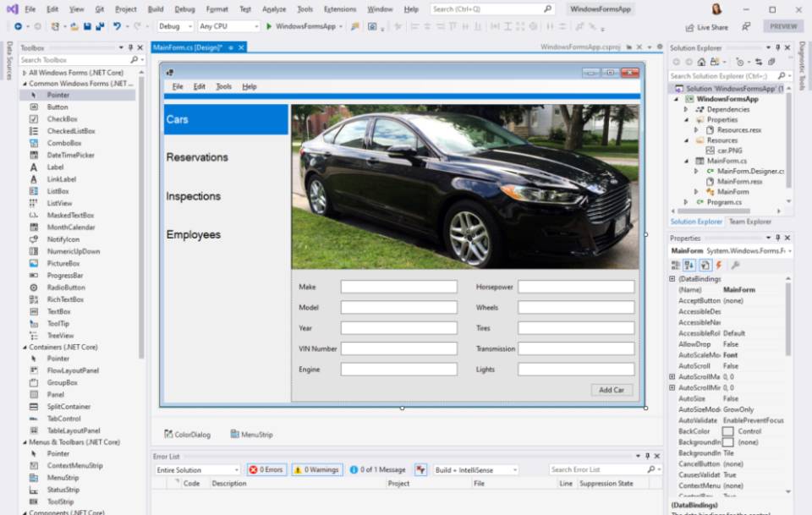Click the Collapse All icon in Solution Explorer
Screen dimensions: 812x515
(771, 62)
